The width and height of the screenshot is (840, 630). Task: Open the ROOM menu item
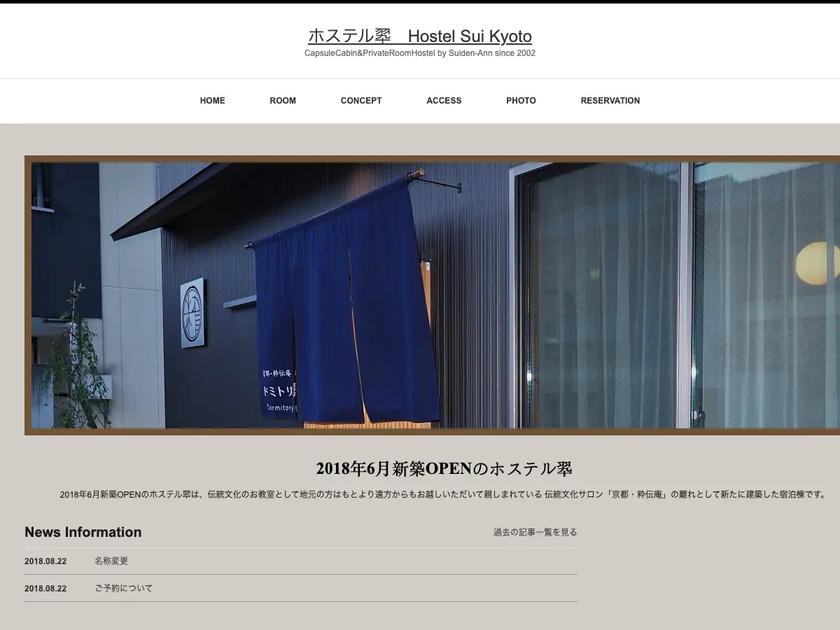(x=283, y=101)
